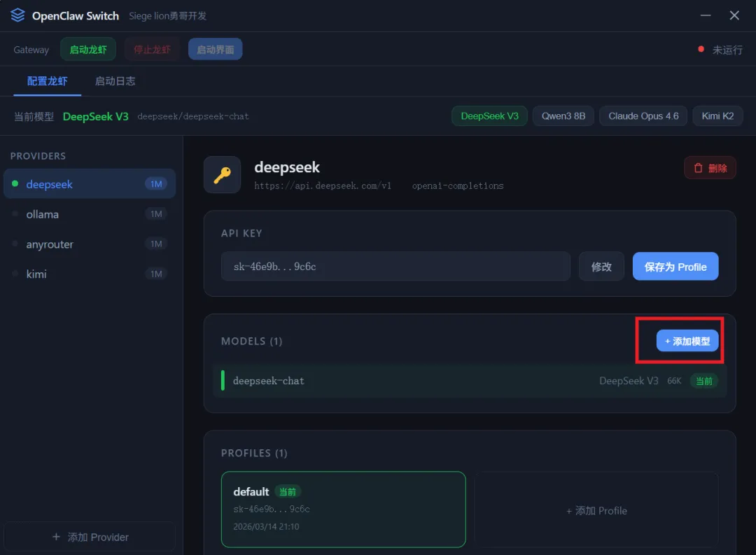Select the deepseek provider in sidebar
Screen dimensions: 756x555
pyautogui.click(x=90, y=183)
